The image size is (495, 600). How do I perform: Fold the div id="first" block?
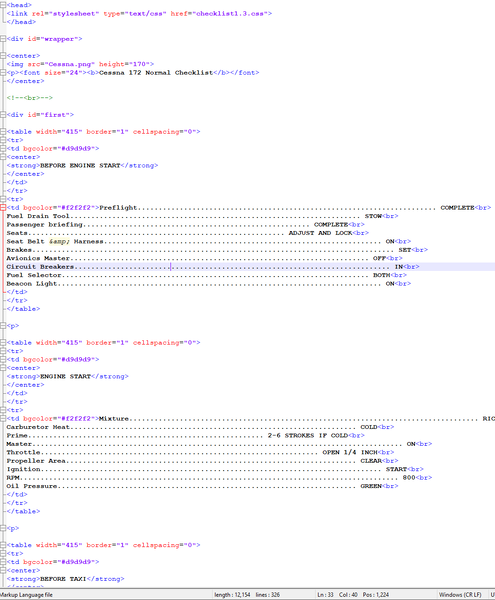(x=3, y=114)
